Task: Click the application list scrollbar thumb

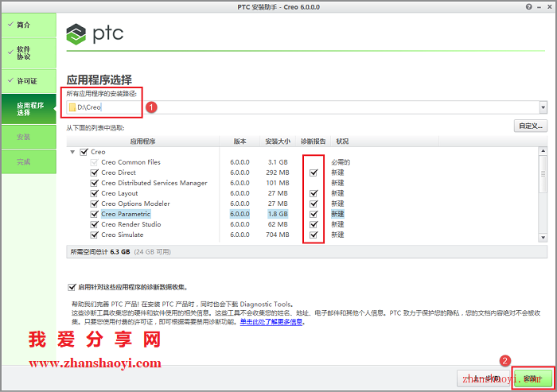Action: point(543,174)
